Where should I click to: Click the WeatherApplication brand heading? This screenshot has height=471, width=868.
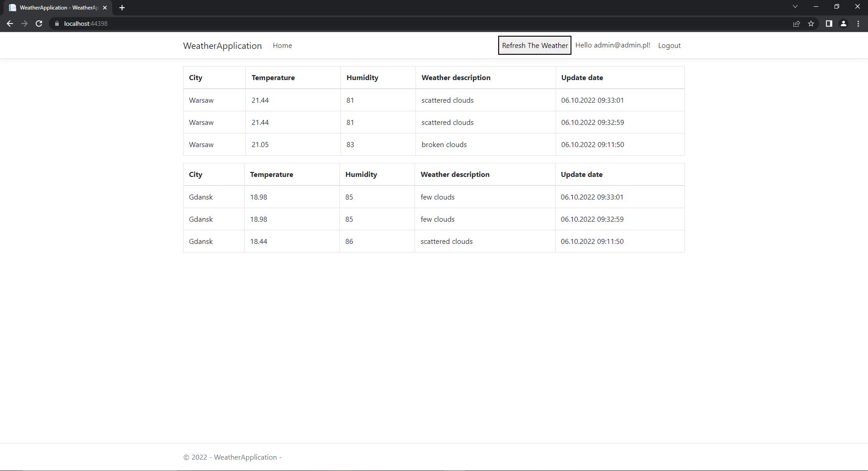click(x=222, y=45)
